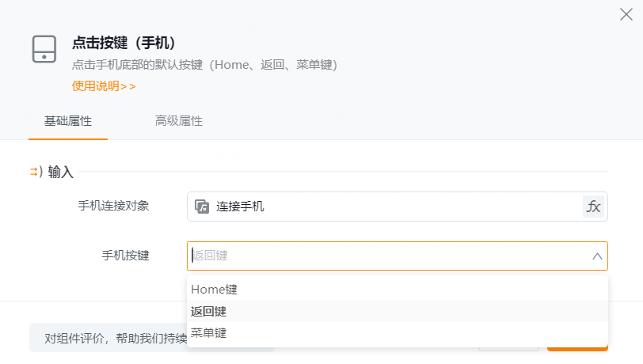Switch to the 基础属性 tab
Image resolution: width=643 pixels, height=364 pixels.
pos(67,121)
